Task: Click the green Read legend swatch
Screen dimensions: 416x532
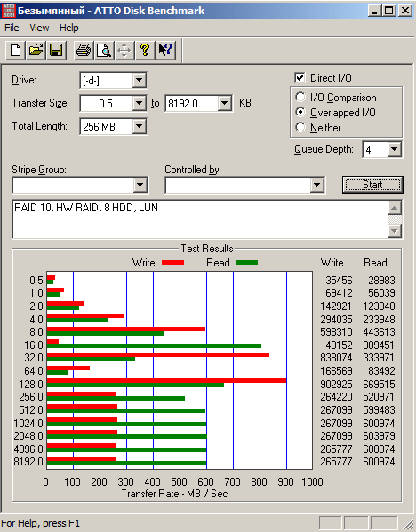Action: coord(246,262)
